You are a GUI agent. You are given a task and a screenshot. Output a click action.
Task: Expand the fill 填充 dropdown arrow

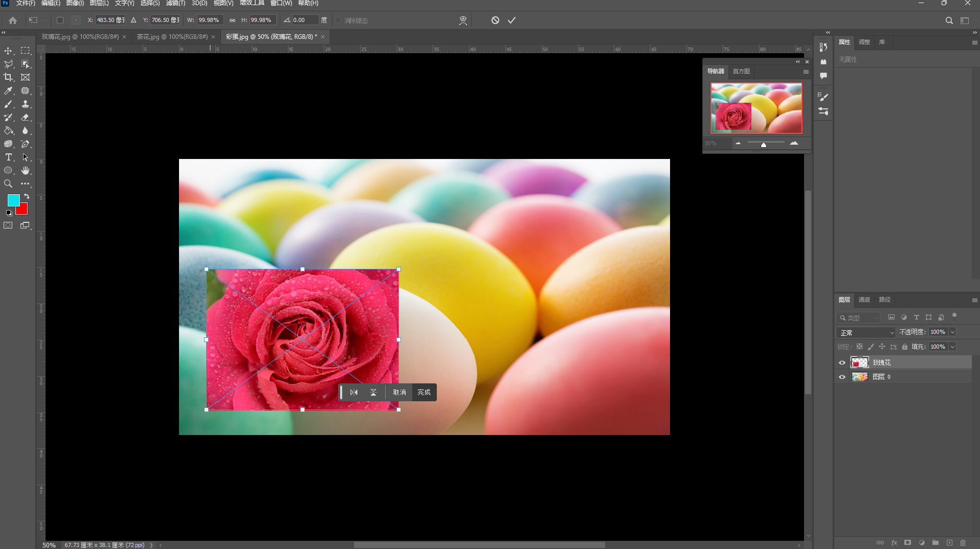click(x=952, y=347)
